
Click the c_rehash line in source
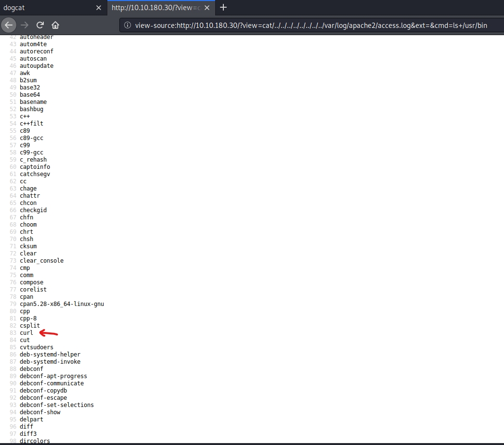(x=33, y=160)
